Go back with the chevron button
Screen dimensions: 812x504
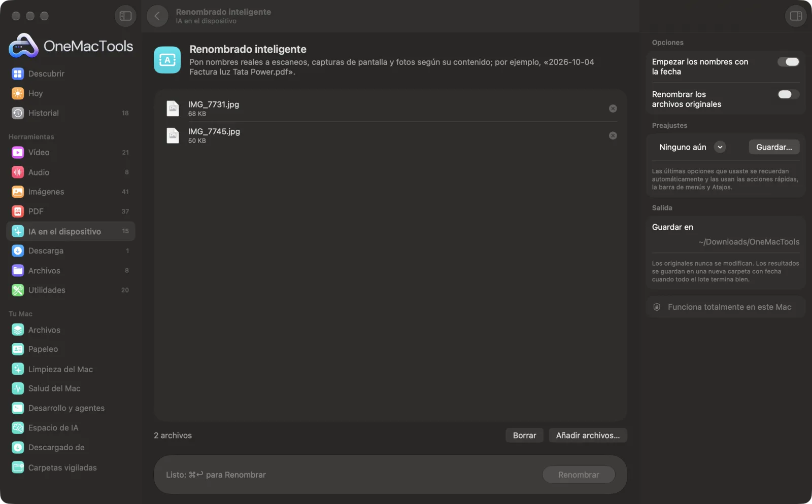[157, 16]
